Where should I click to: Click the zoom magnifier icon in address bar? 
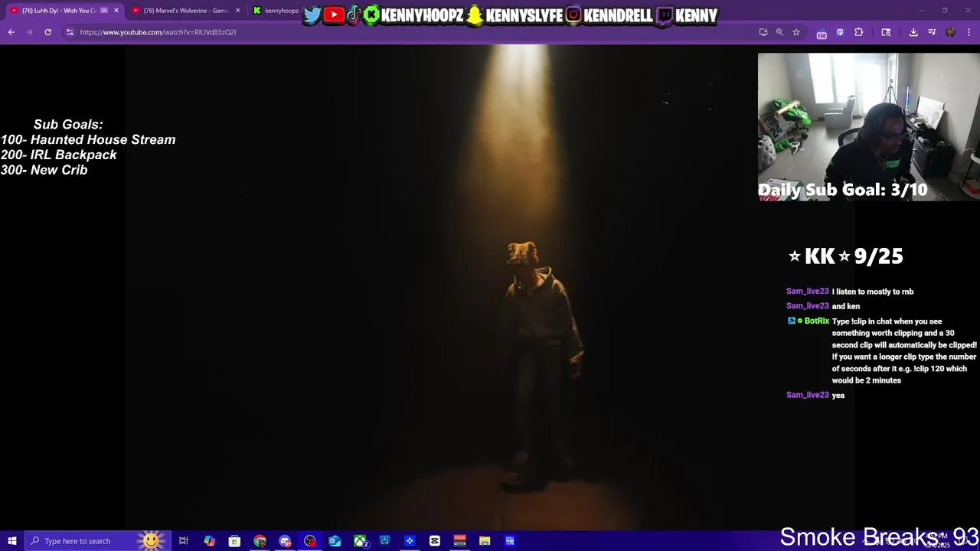(779, 32)
